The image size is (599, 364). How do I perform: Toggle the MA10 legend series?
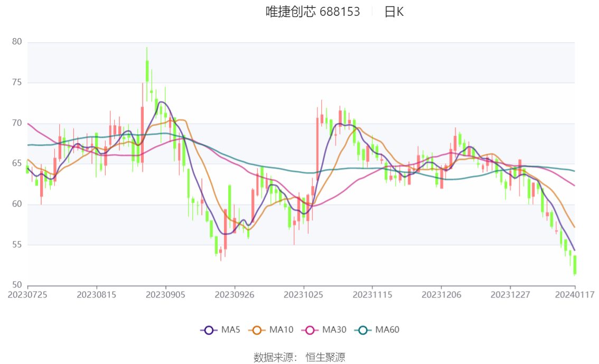click(x=271, y=330)
